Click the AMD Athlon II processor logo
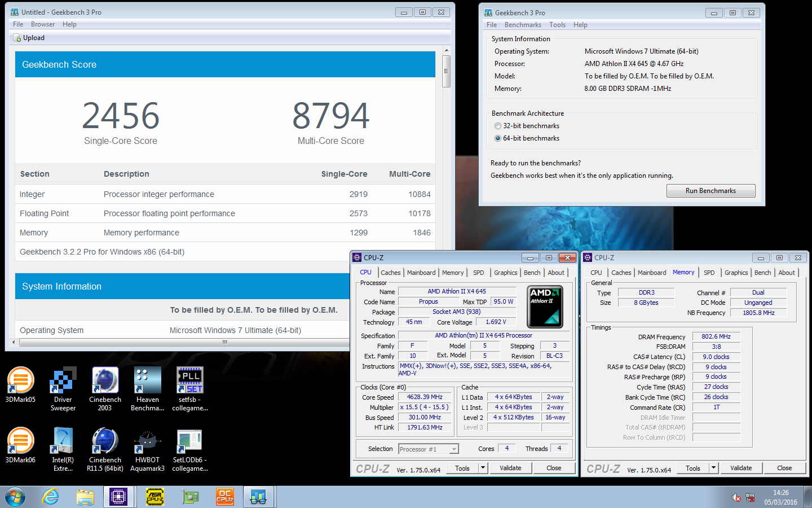Screen dimensions: 812x508 point(545,306)
